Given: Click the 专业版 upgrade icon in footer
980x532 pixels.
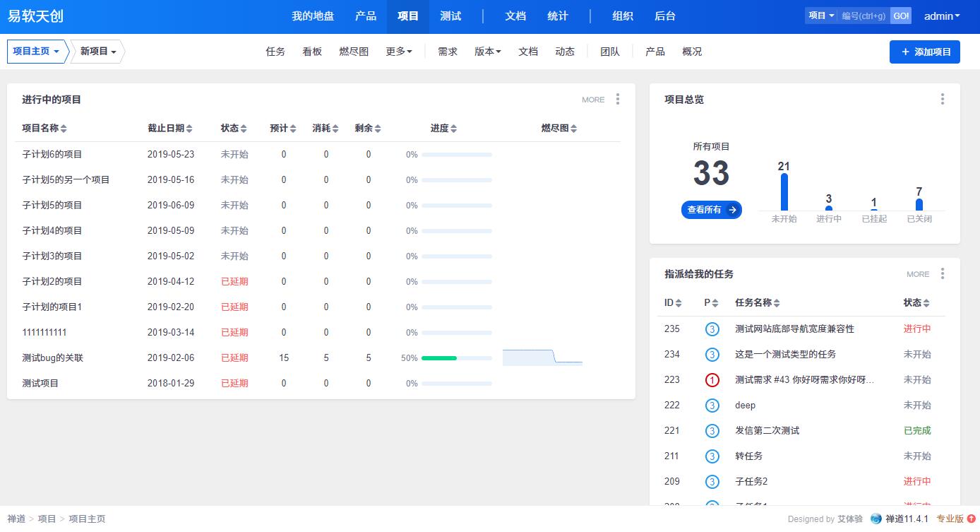Looking at the screenshot, I should tap(972, 519).
